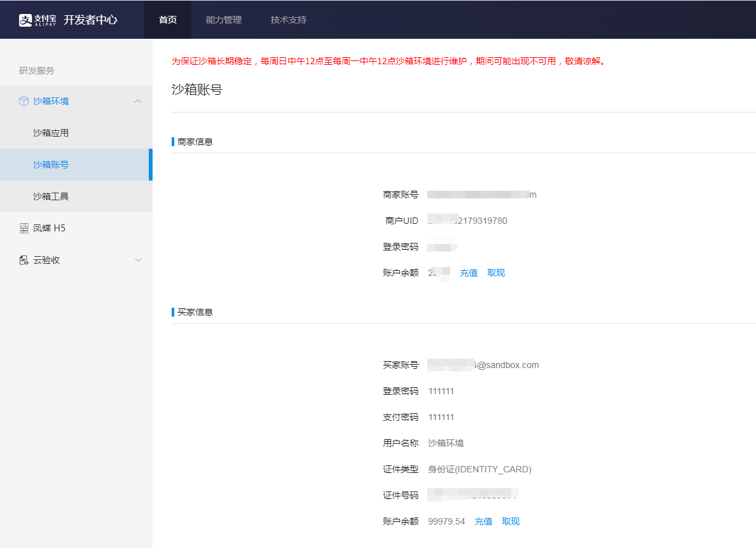Click the Alipay logo in the header

pyautogui.click(x=37, y=20)
